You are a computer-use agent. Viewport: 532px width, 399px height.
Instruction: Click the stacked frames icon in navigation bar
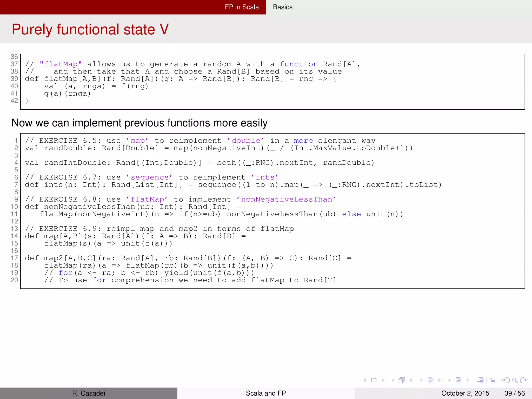pyautogui.click(x=401, y=380)
